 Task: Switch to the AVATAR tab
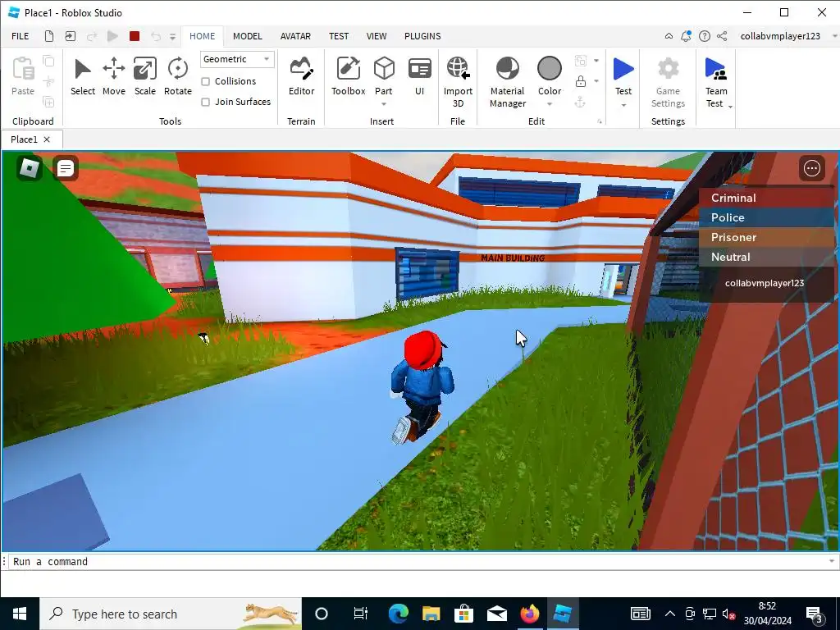(295, 36)
